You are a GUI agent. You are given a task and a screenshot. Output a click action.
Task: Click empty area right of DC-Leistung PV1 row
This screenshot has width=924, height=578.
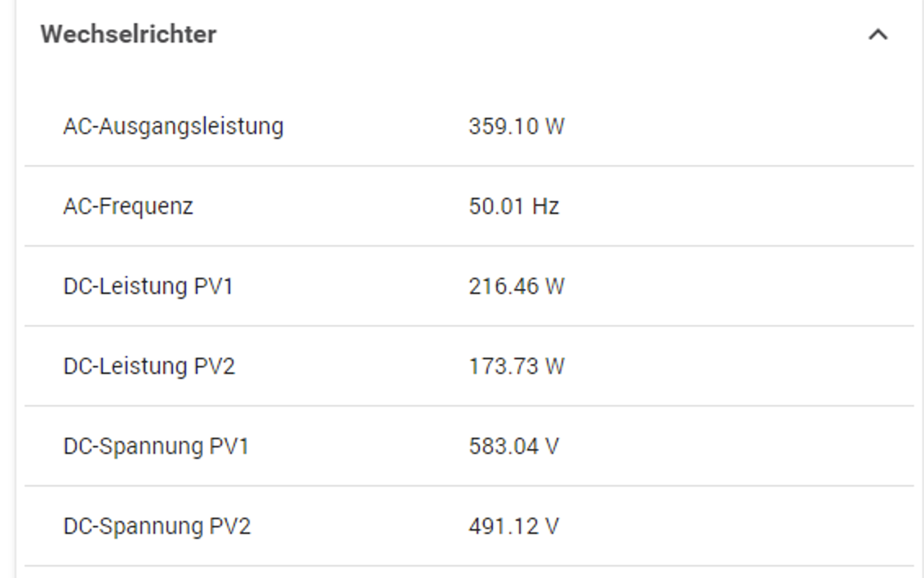(x=736, y=287)
